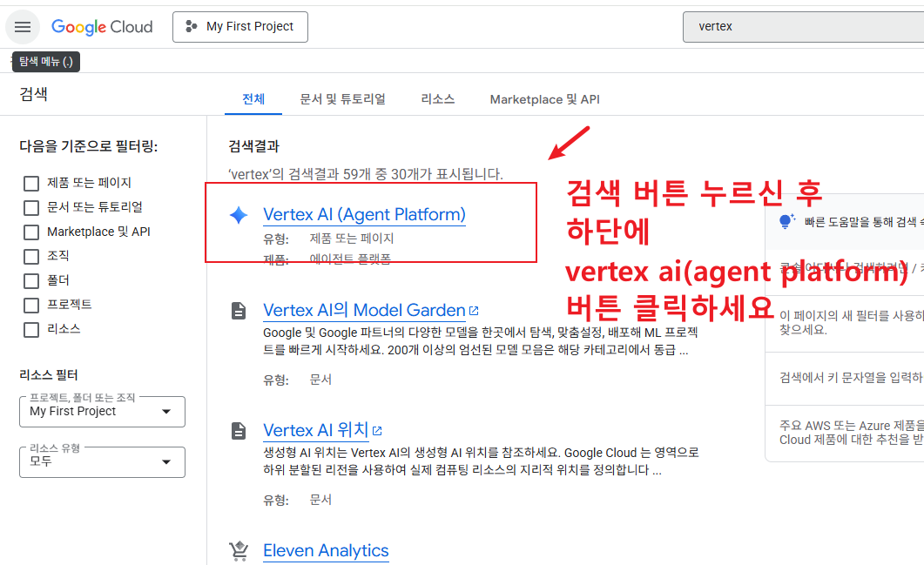Select the 프로젝트 filter checkbox

(31, 306)
